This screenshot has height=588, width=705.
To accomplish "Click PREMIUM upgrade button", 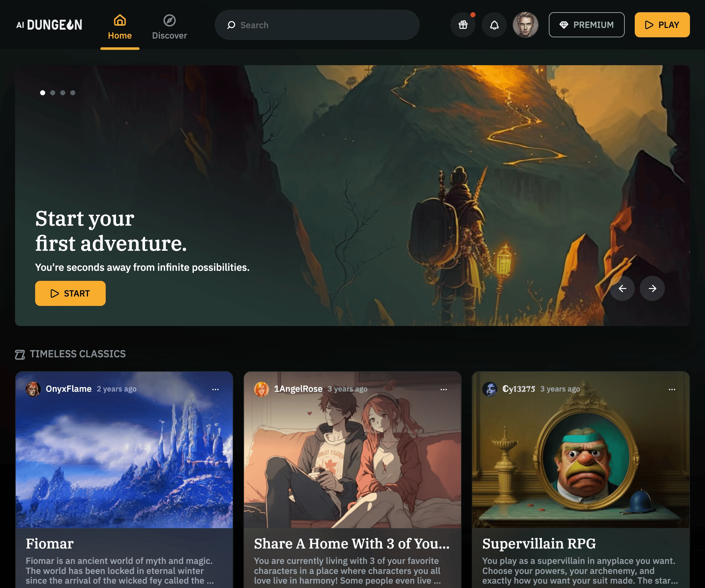I will [x=586, y=24].
